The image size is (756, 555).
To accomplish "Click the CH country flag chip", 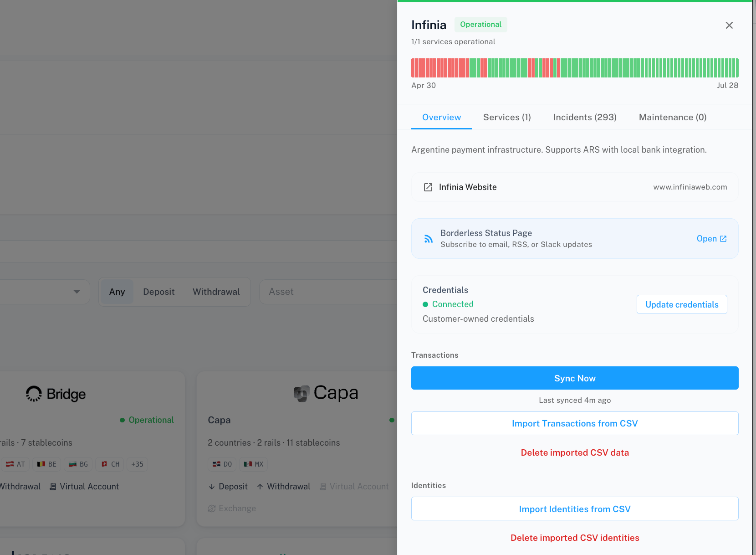I will click(x=110, y=464).
